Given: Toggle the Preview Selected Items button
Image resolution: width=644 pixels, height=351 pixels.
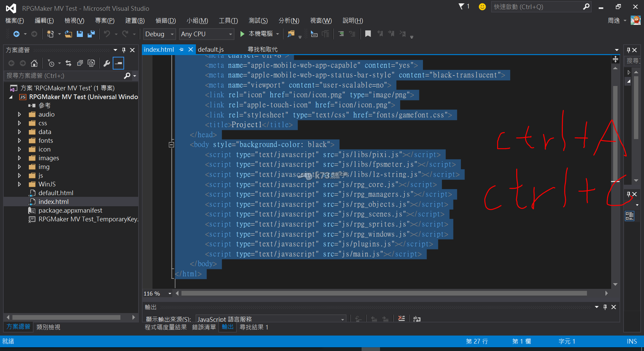Looking at the screenshot, I should 118,63.
